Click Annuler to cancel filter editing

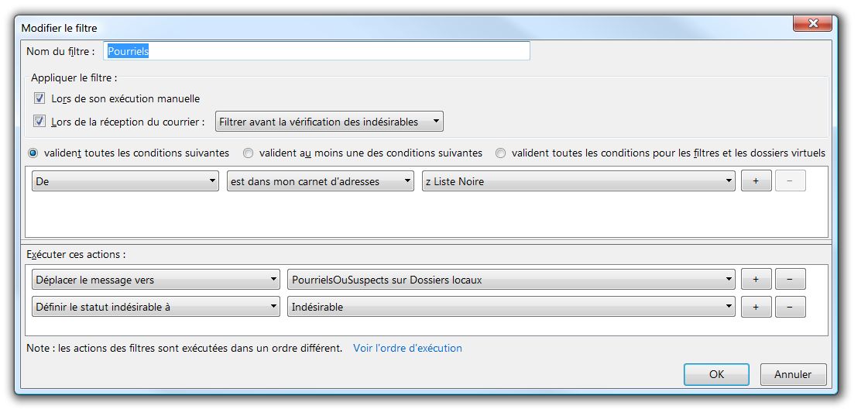tap(793, 374)
